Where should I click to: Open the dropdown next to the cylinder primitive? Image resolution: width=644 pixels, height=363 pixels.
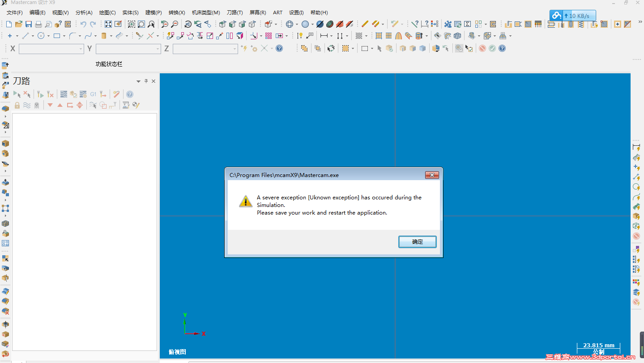(111, 36)
